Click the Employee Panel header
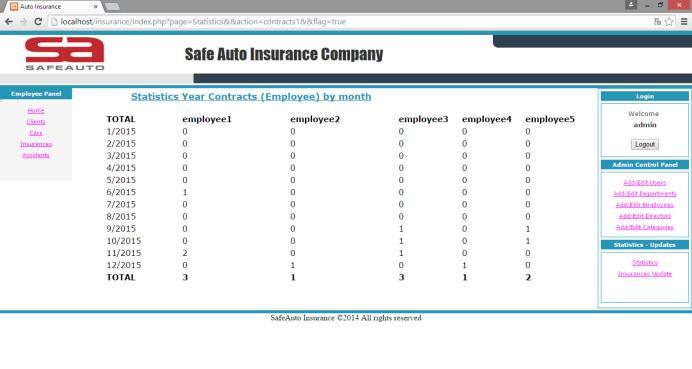 (36, 94)
